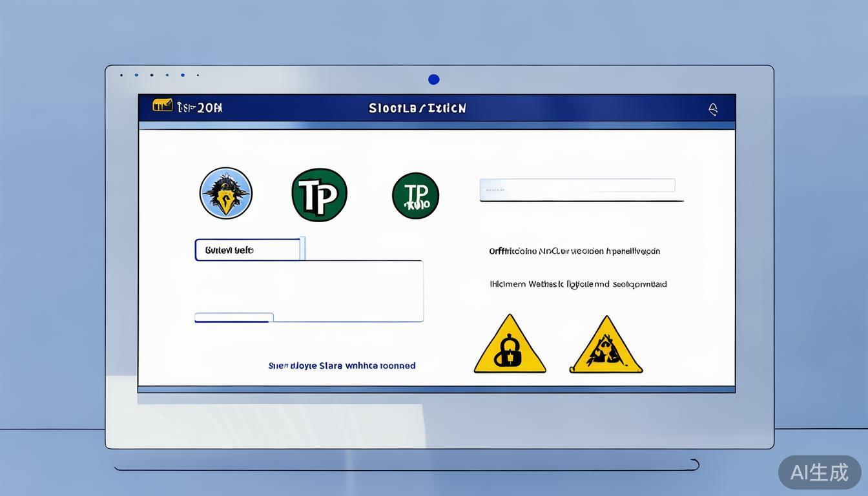868x496 pixels.
Task: Click the narrow handle right of 'Butlevl uelb'
Action: coord(303,249)
